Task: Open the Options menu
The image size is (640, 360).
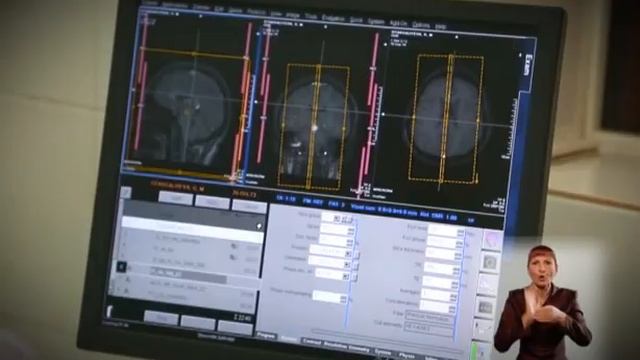Action: point(420,24)
